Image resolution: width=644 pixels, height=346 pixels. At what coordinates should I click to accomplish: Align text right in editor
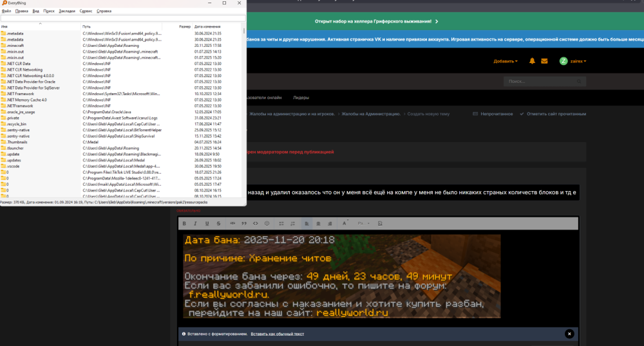coord(330,223)
